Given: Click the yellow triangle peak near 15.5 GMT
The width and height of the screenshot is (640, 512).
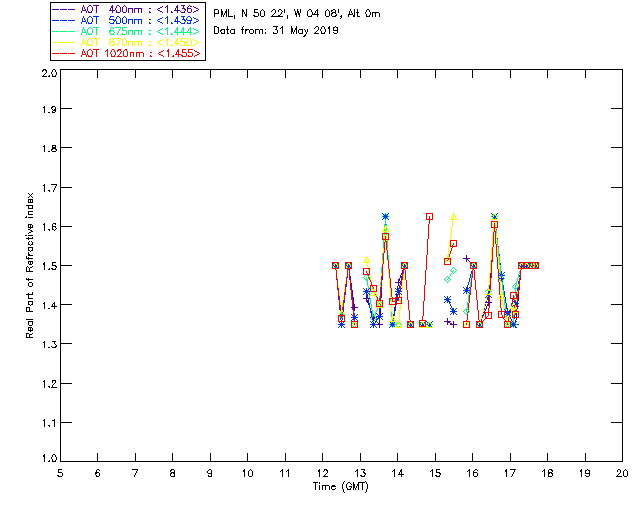Looking at the screenshot, I should pyautogui.click(x=453, y=217).
